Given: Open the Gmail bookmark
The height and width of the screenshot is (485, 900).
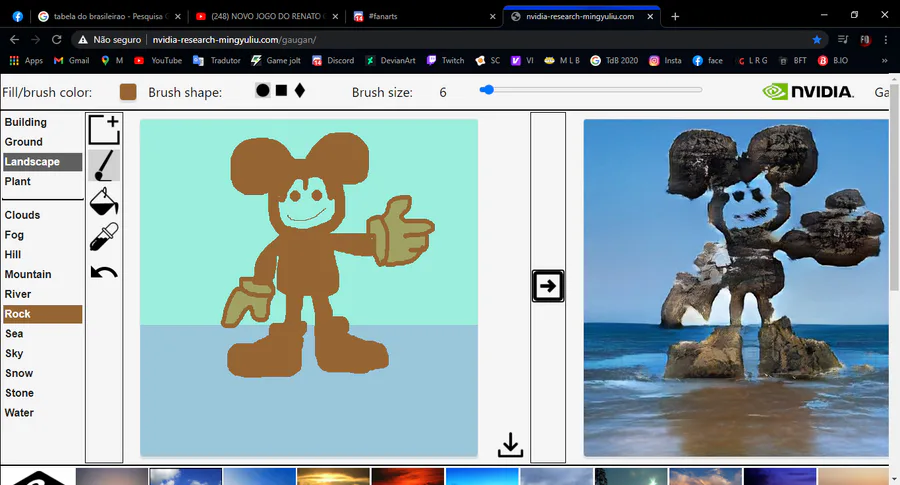Looking at the screenshot, I should click(x=72, y=60).
